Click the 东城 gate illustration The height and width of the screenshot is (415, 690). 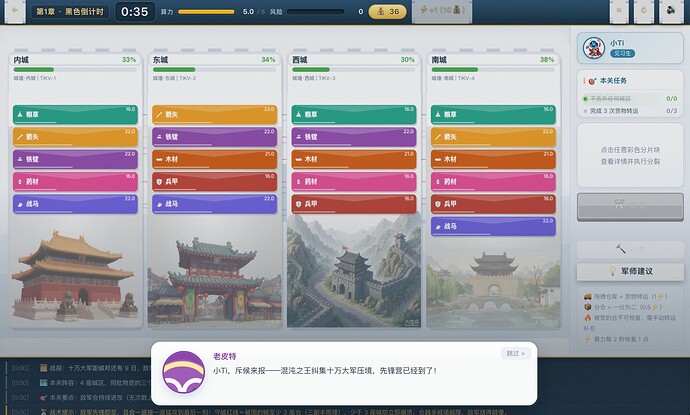(215, 282)
